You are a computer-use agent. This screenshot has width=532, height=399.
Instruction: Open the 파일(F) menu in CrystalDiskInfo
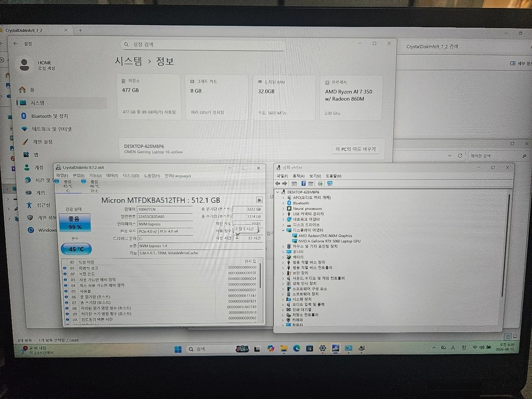tap(62, 176)
